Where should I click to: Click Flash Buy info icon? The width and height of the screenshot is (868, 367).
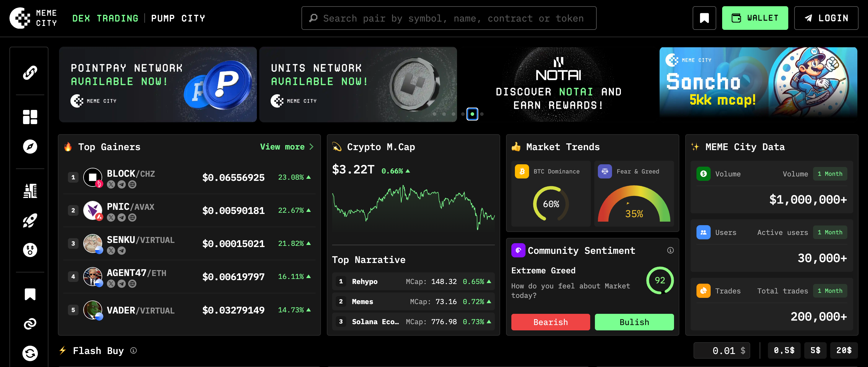(133, 350)
